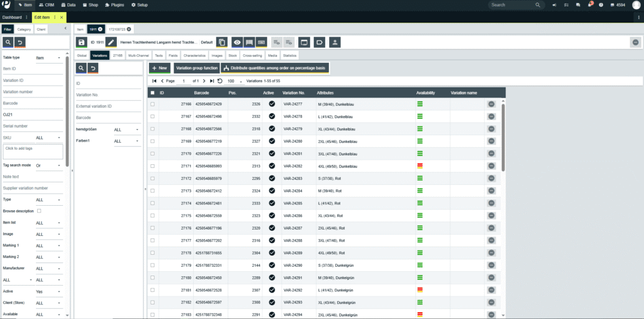
Task: Switch to the Multi-Channel tab
Action: (x=139, y=56)
